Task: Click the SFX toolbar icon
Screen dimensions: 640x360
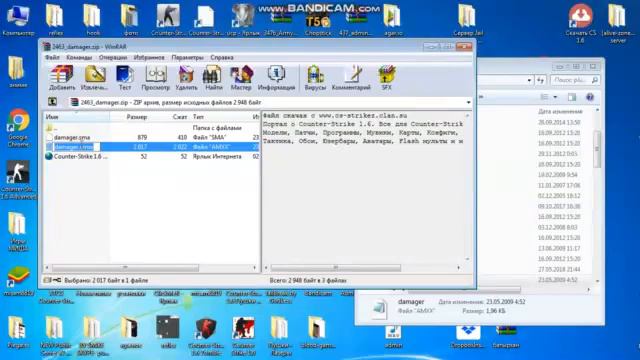Action: [386, 78]
